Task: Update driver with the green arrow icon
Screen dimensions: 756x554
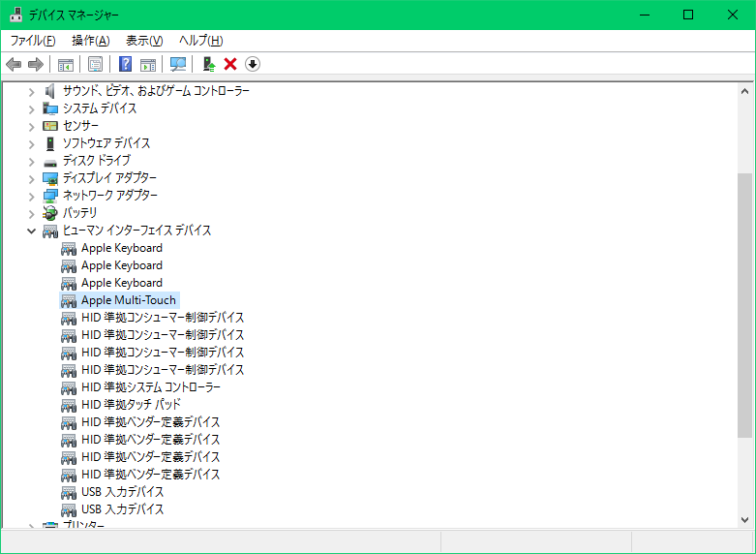Action: tap(209, 64)
